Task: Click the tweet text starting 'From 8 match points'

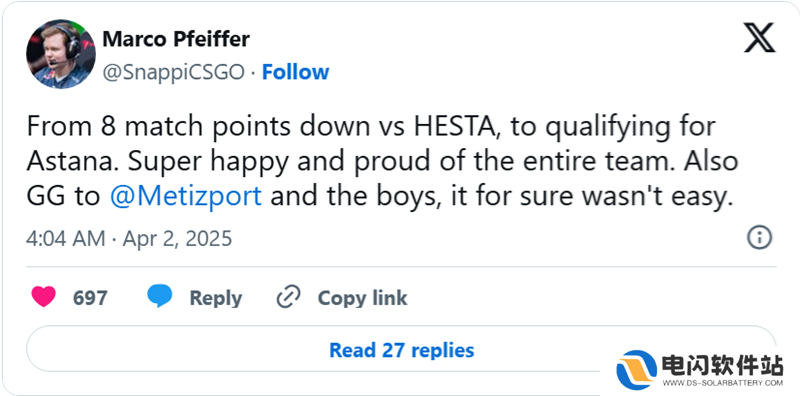Action: [x=383, y=161]
